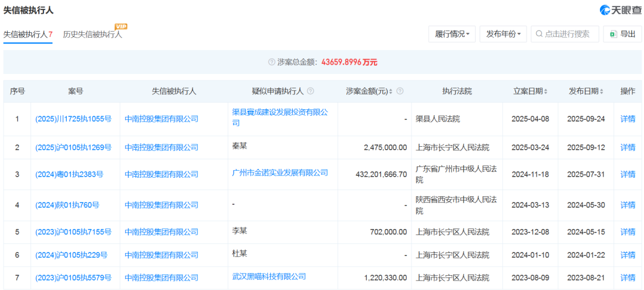Click the 导出 export button
This screenshot has height=290, width=644.
(622, 34)
